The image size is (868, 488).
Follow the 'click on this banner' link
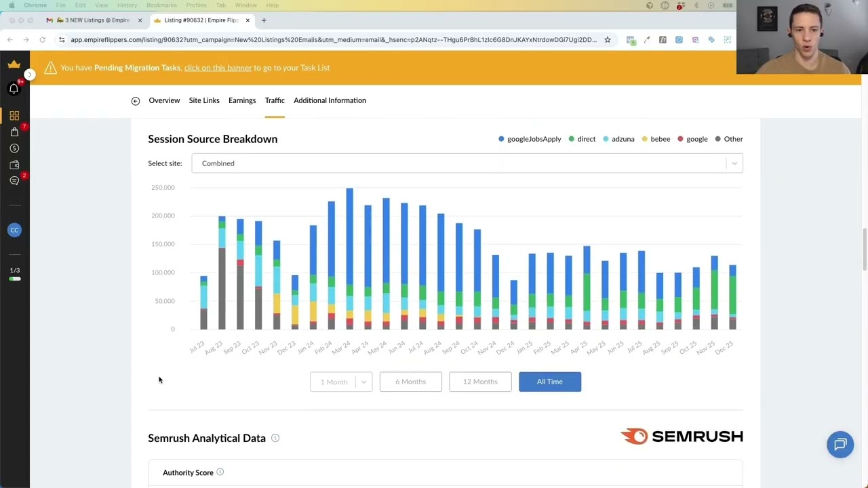[x=218, y=68]
